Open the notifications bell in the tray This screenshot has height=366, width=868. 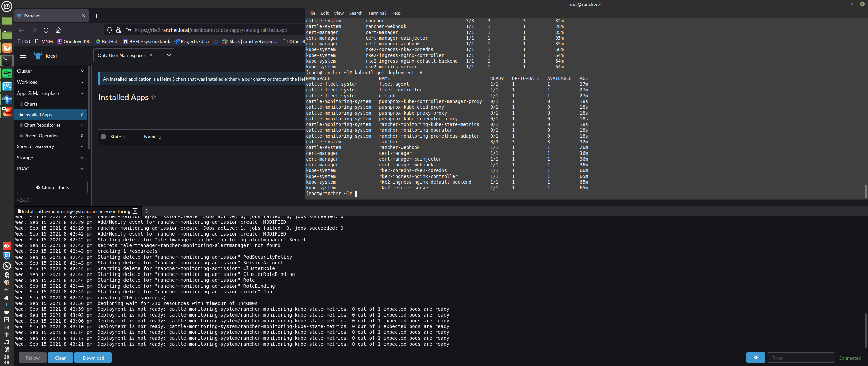pyautogui.click(x=7, y=298)
